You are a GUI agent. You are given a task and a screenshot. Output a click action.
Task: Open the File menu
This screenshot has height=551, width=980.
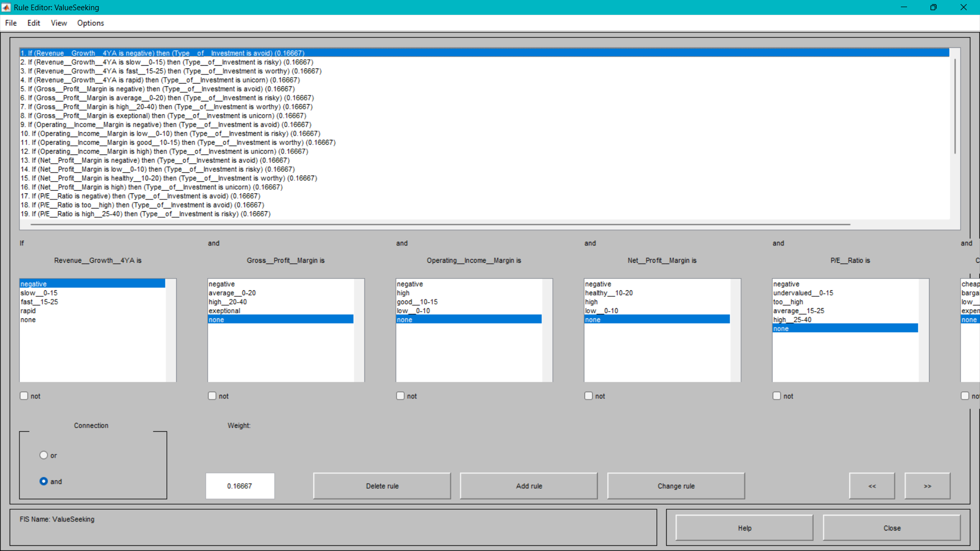tap(11, 23)
